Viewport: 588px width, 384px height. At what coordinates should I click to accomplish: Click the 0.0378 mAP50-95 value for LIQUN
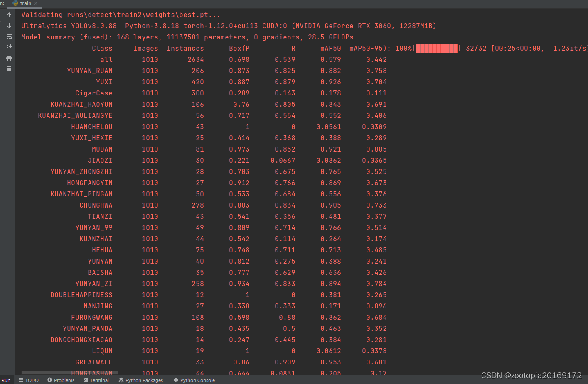(x=374, y=351)
